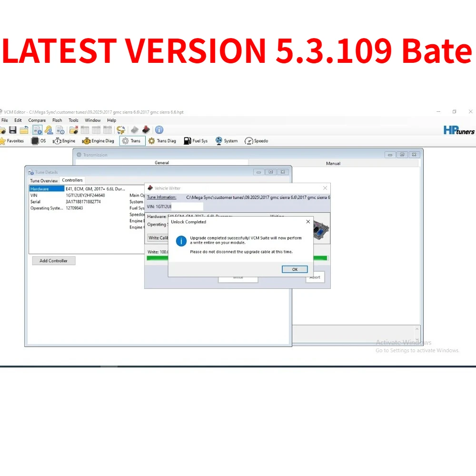Open the Trans Diag category

pyautogui.click(x=162, y=141)
